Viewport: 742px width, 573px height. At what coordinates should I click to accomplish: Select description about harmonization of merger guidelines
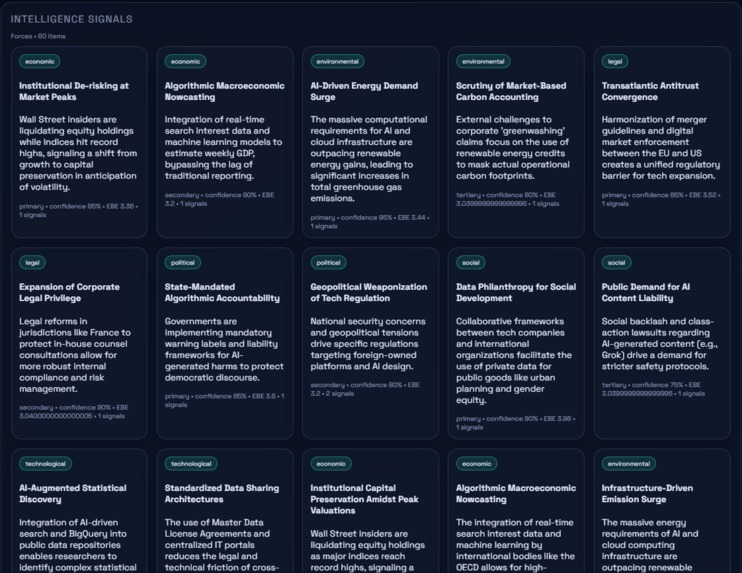[x=661, y=148]
